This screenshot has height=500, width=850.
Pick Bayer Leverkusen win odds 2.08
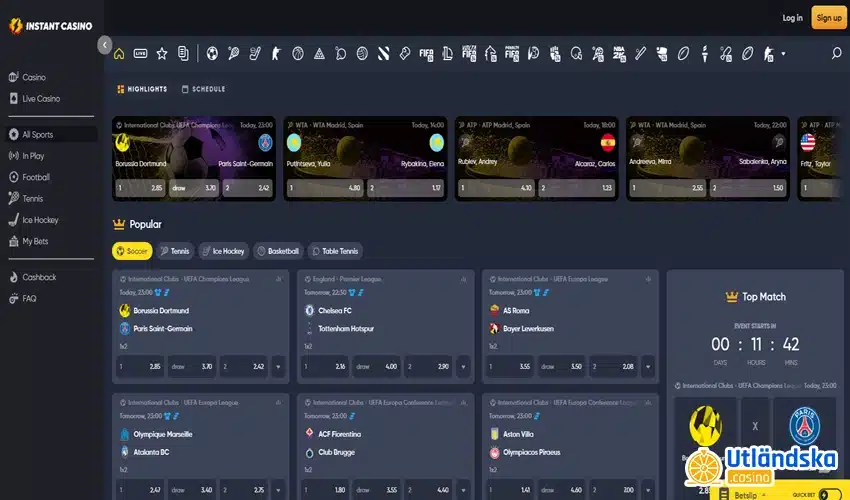pyautogui.click(x=613, y=367)
